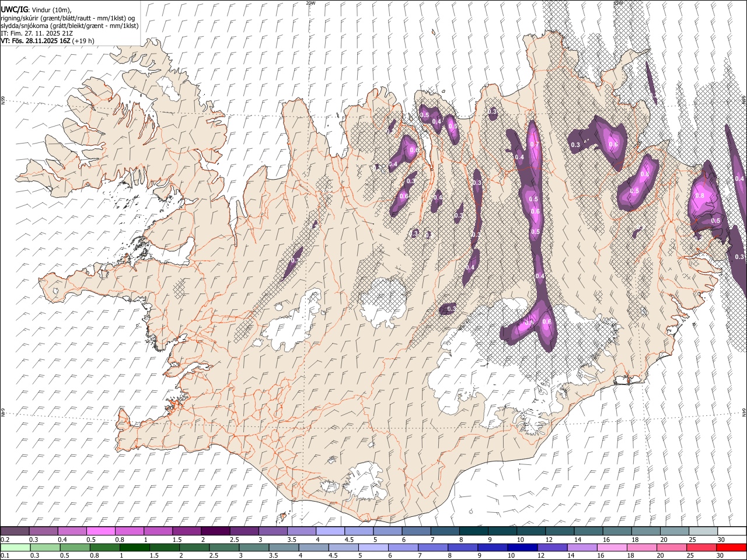Click the palest green 0.1 rain legend swatch
Screen dimensions: 747x560
[x=16, y=548]
